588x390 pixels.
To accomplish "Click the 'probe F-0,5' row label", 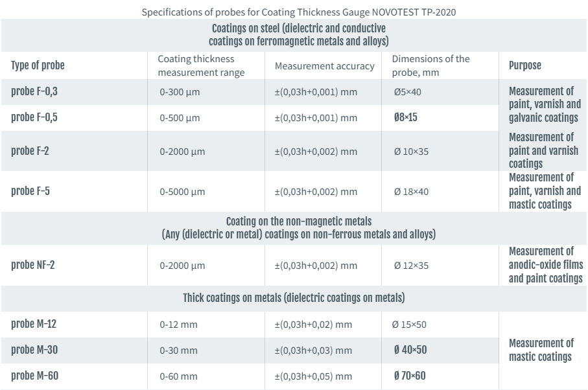I will pos(34,117).
